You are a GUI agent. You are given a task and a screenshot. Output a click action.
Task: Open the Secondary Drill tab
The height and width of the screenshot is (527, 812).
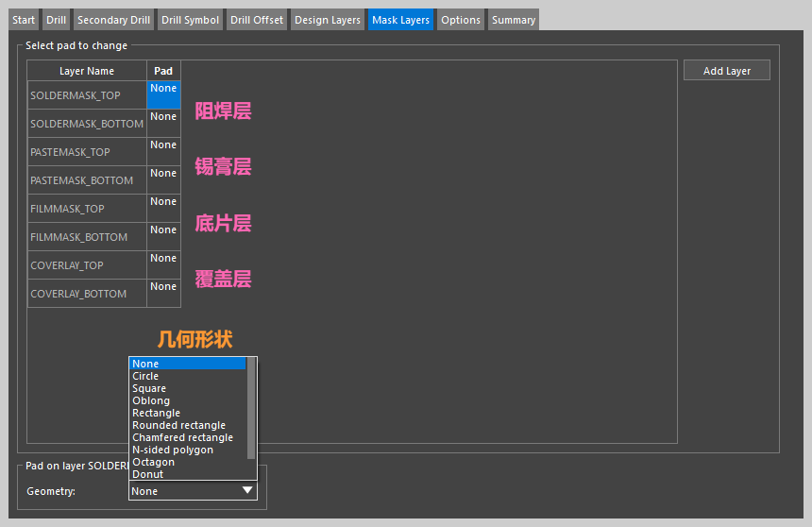point(112,20)
